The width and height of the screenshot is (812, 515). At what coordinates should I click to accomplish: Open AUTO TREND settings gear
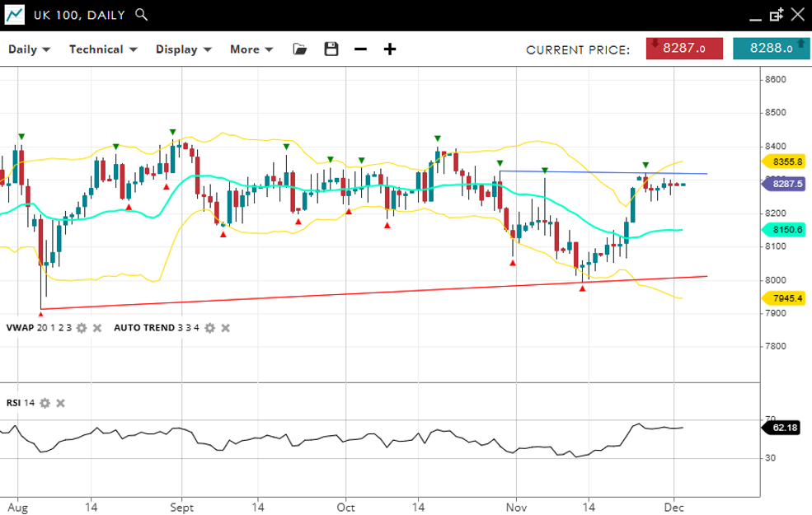click(x=209, y=328)
